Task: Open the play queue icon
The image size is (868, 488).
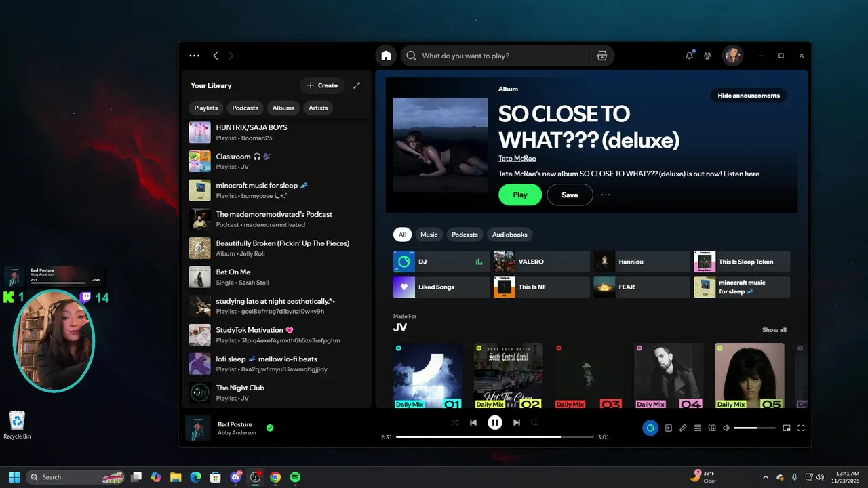Action: click(697, 428)
